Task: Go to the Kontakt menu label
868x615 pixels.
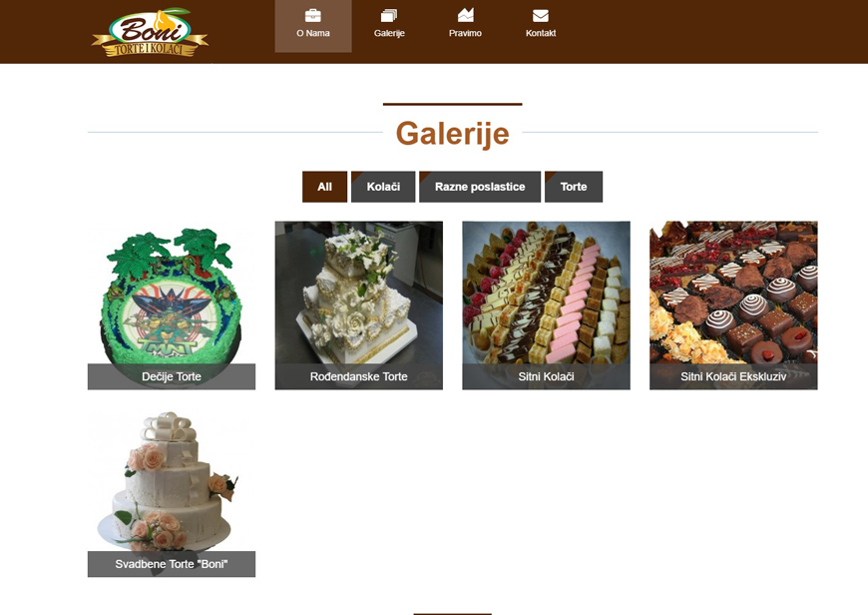Action: (541, 33)
